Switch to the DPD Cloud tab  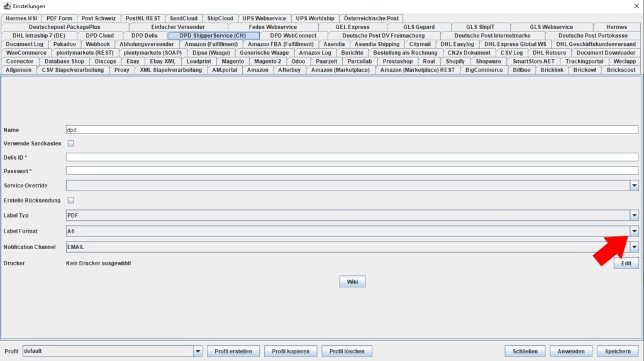pyautogui.click(x=100, y=36)
